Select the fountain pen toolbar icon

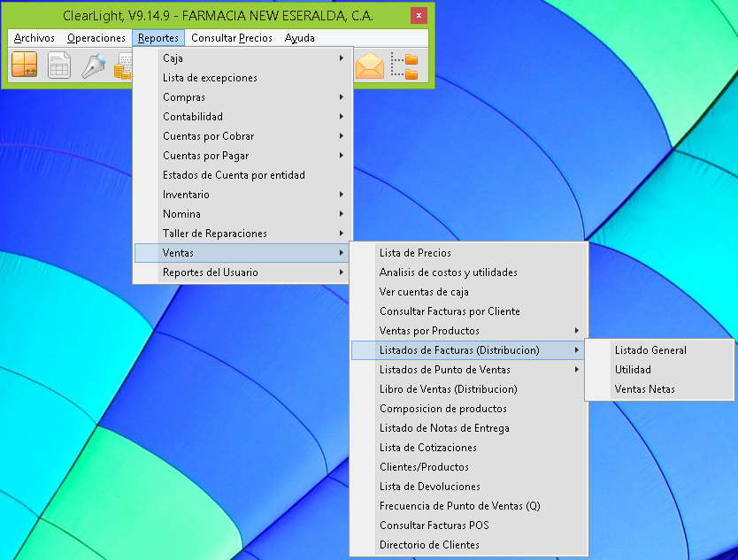click(x=93, y=65)
